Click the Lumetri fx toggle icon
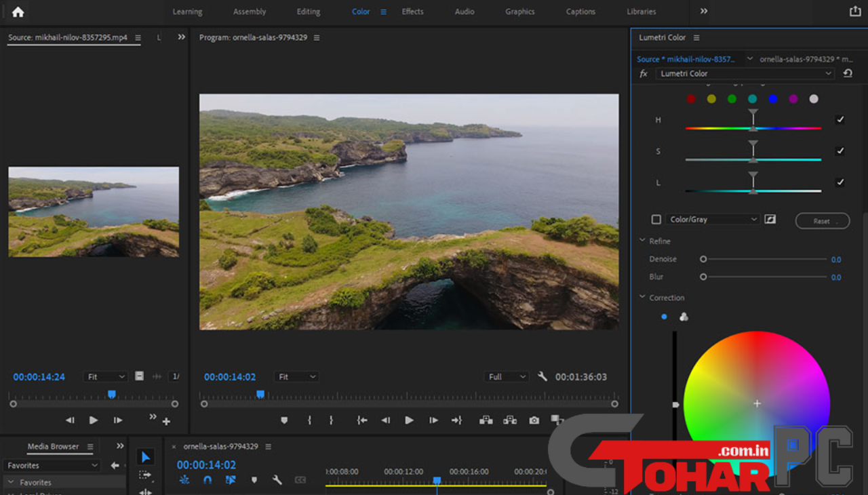Image resolution: width=868 pixels, height=495 pixels. coord(644,73)
